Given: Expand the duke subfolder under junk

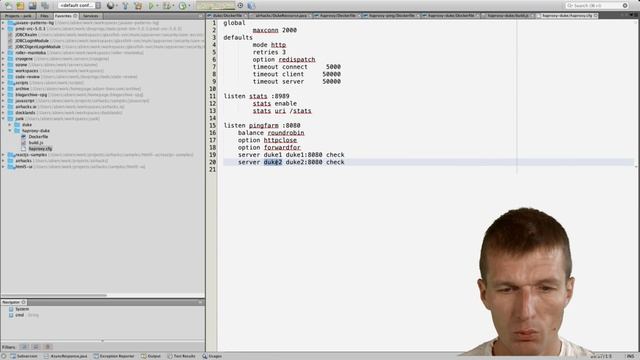Looking at the screenshot, I should [x=10, y=124].
